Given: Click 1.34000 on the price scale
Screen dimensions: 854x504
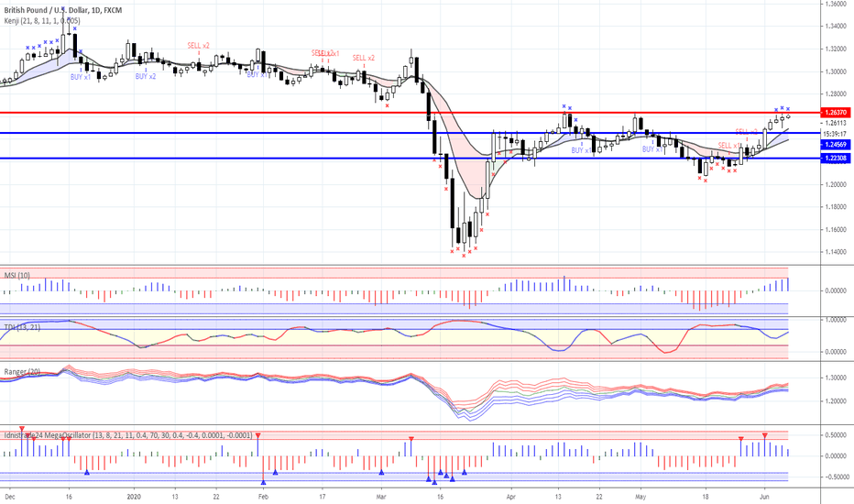Looking at the screenshot, I should (836, 27).
